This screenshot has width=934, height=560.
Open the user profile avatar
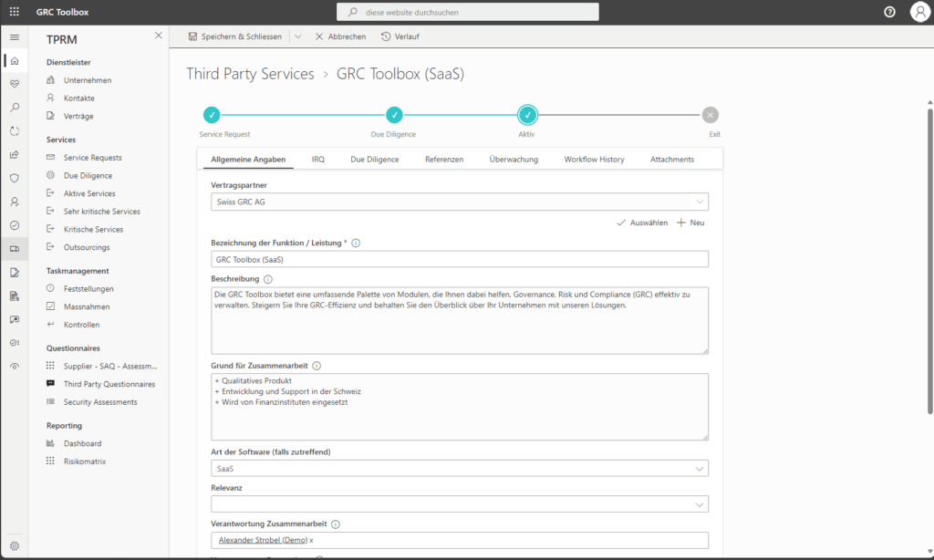(919, 12)
